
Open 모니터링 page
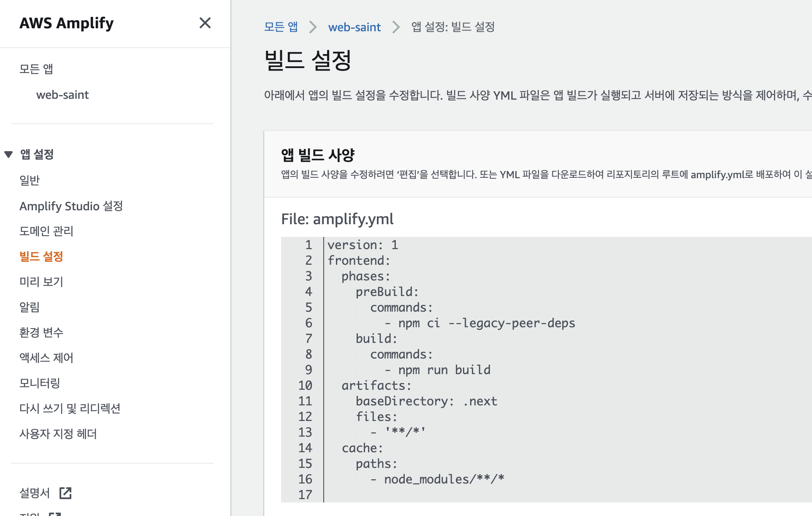pos(40,383)
